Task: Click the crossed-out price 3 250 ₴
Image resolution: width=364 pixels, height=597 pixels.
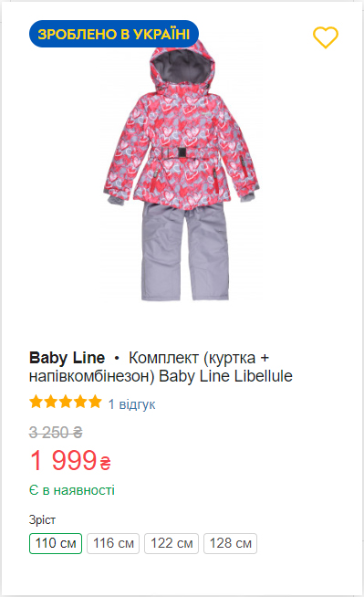Action: [56, 433]
